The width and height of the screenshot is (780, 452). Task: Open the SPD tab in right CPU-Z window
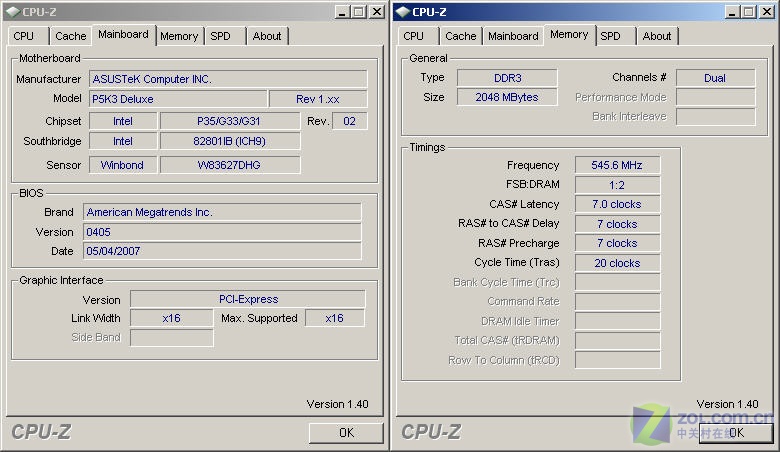(615, 36)
